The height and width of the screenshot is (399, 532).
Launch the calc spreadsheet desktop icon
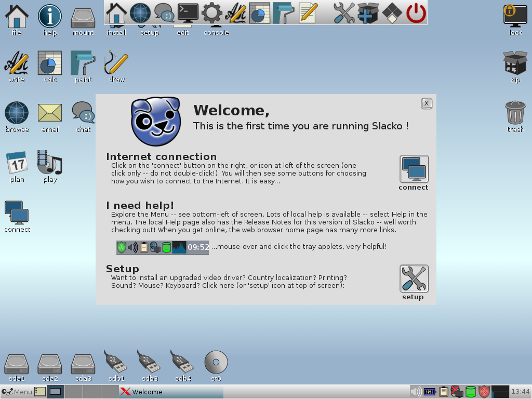[x=50, y=67]
